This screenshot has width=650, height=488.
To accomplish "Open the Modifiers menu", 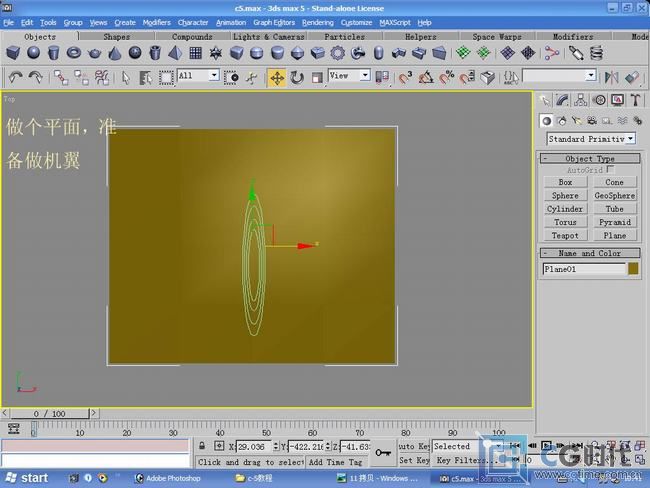I will (x=156, y=22).
